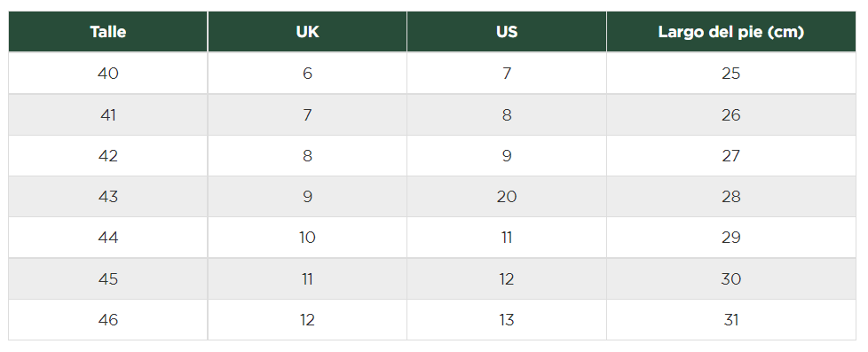This screenshot has height=352, width=868.
Task: Click the US value 13 cell
Action: (x=507, y=320)
